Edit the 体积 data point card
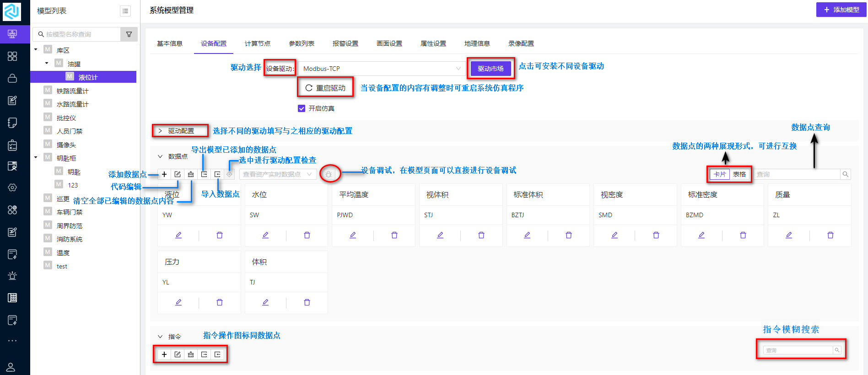This screenshot has width=868, height=375. (265, 302)
